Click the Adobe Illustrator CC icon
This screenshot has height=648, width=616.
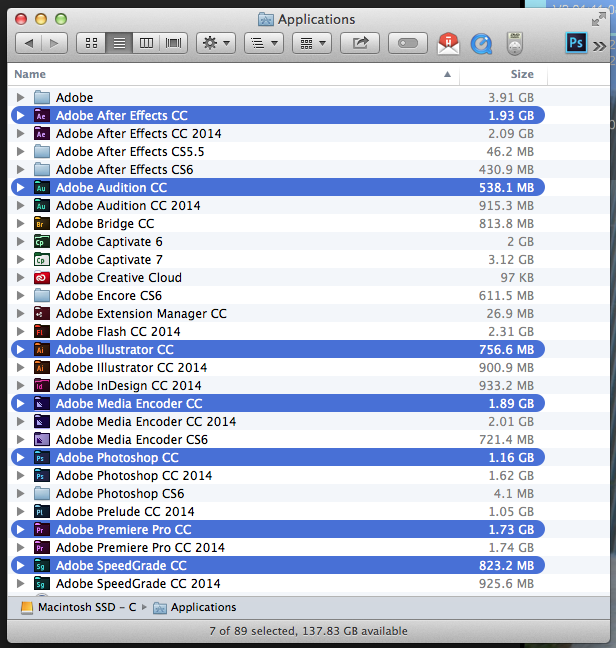point(42,350)
